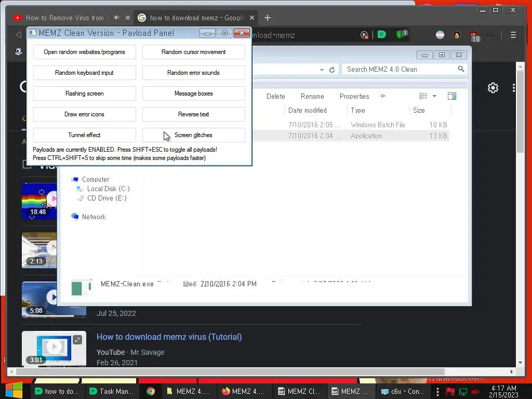Enable the Open random websites/programs payload

coord(85,52)
